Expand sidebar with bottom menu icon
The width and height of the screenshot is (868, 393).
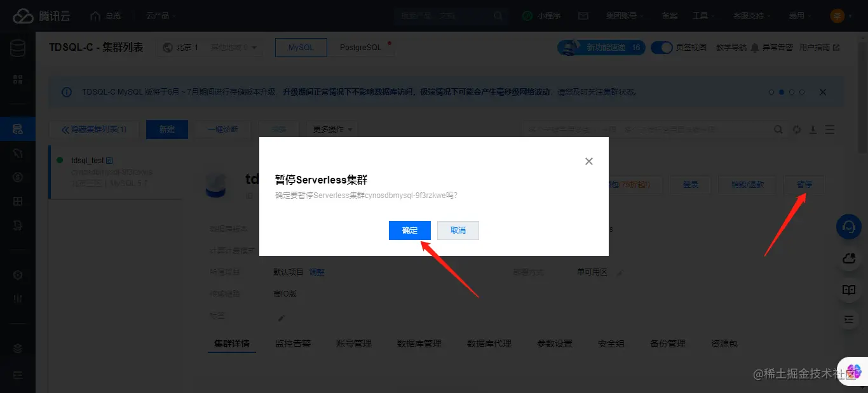(18, 375)
